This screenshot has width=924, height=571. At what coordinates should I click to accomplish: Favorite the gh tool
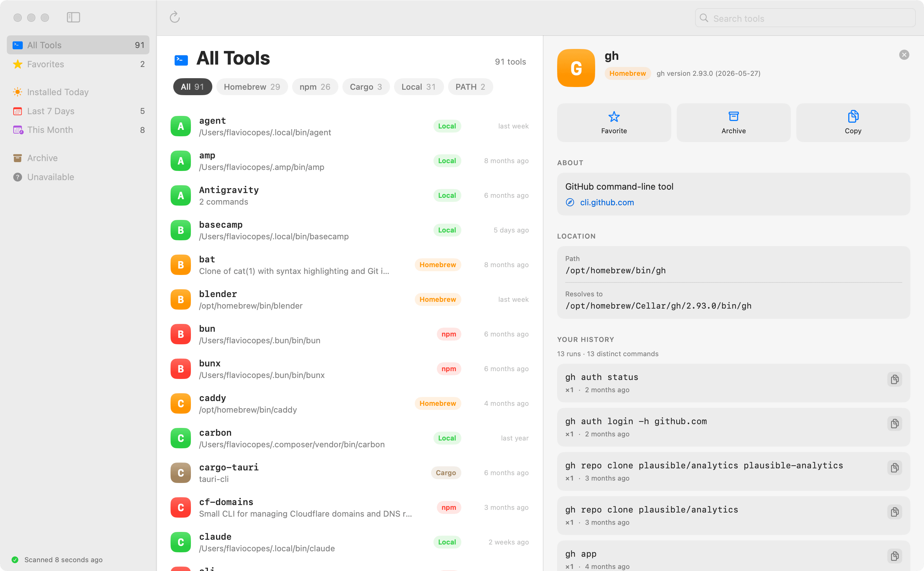tap(614, 123)
